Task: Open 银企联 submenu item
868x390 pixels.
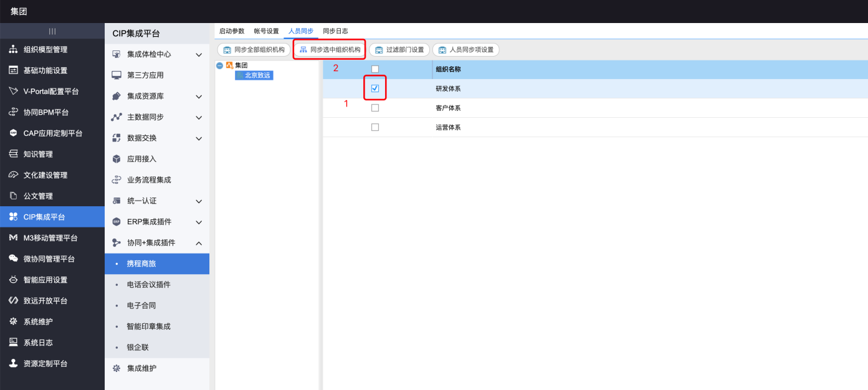Action: (x=157, y=348)
